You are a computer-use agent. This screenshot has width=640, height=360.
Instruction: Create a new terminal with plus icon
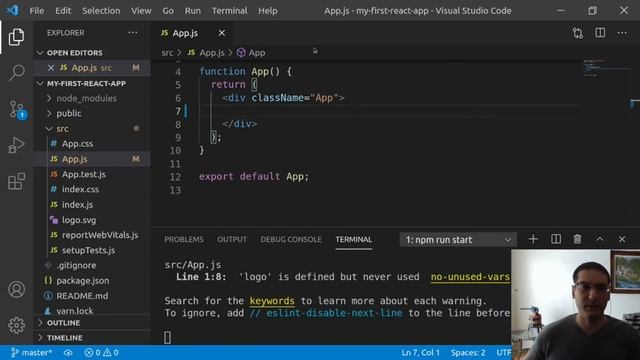click(533, 239)
